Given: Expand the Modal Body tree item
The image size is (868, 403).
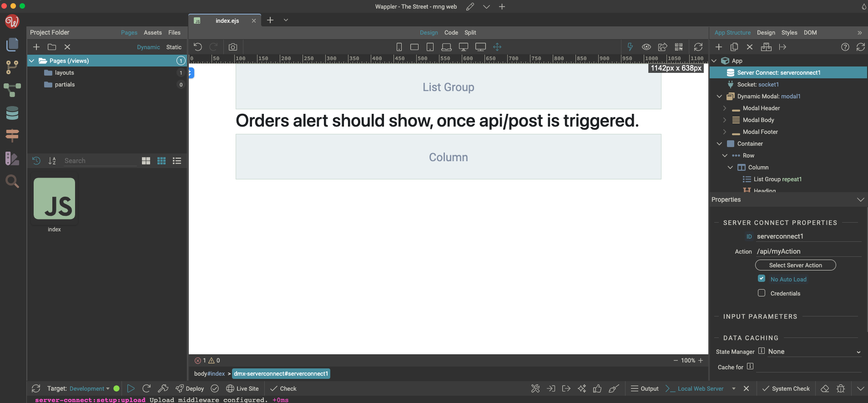Looking at the screenshot, I should tap(725, 120).
